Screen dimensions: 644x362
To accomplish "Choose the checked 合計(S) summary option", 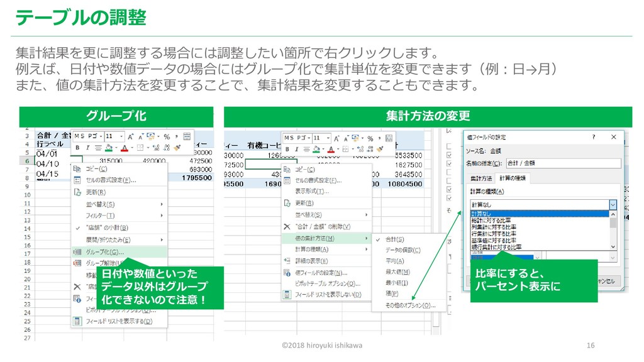I will click(409, 239).
